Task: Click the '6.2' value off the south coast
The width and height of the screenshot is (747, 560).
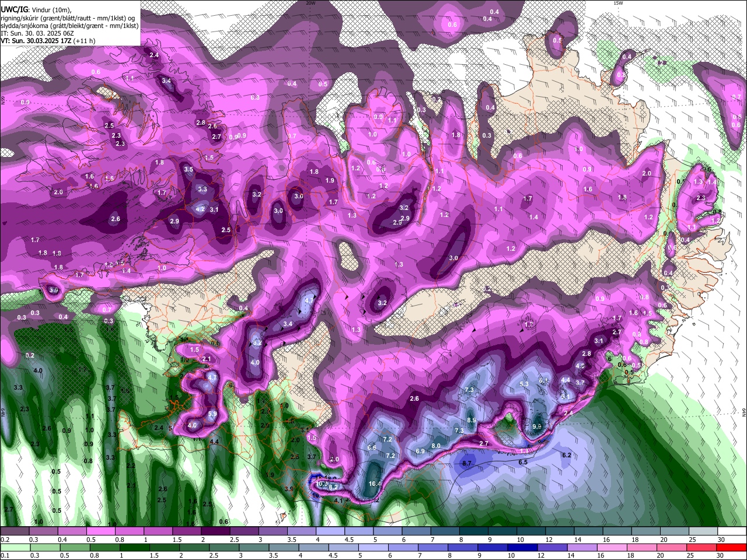Action: [566, 455]
